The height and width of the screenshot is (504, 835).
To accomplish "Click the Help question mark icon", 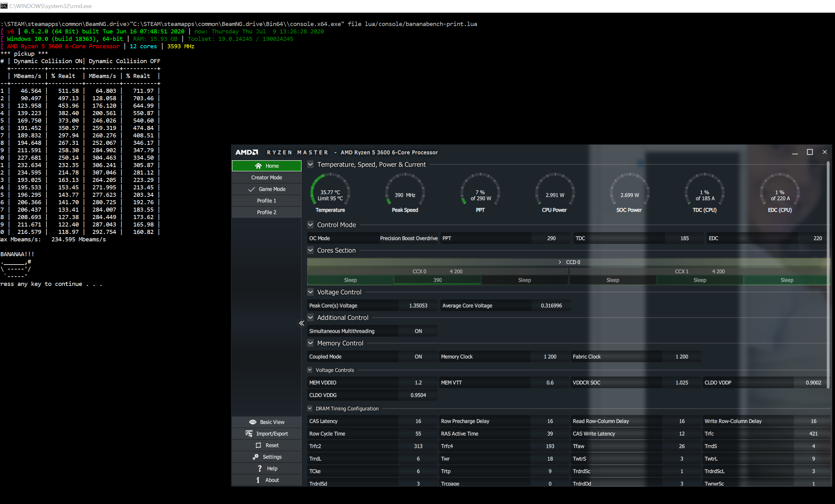I will point(259,468).
